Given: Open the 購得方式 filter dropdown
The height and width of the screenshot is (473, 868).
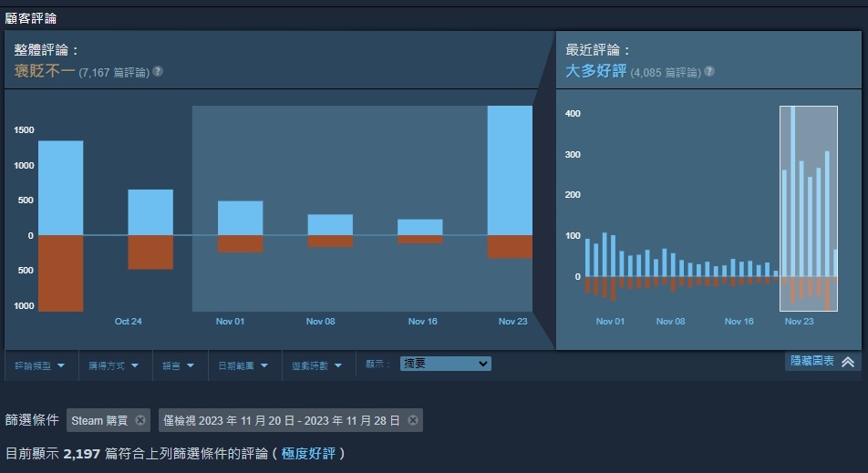Looking at the screenshot, I should 113,365.
